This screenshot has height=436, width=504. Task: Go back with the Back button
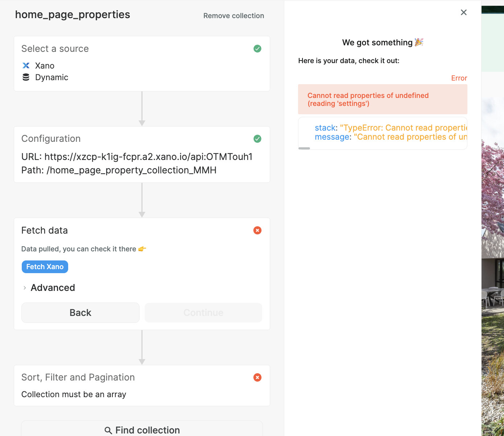[x=80, y=313]
